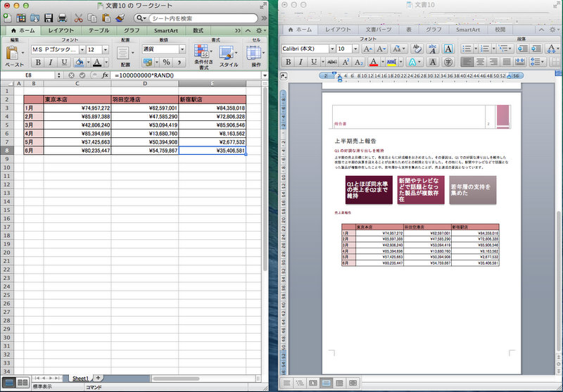This screenshot has height=392, width=563.
Task: Select the Sheet1 tab in Excel
Action: (80, 379)
